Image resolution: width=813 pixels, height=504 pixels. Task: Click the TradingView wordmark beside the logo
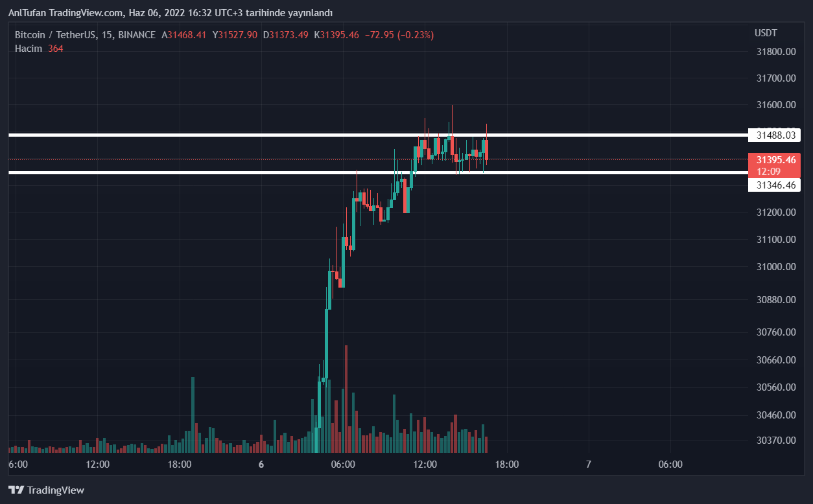56,490
